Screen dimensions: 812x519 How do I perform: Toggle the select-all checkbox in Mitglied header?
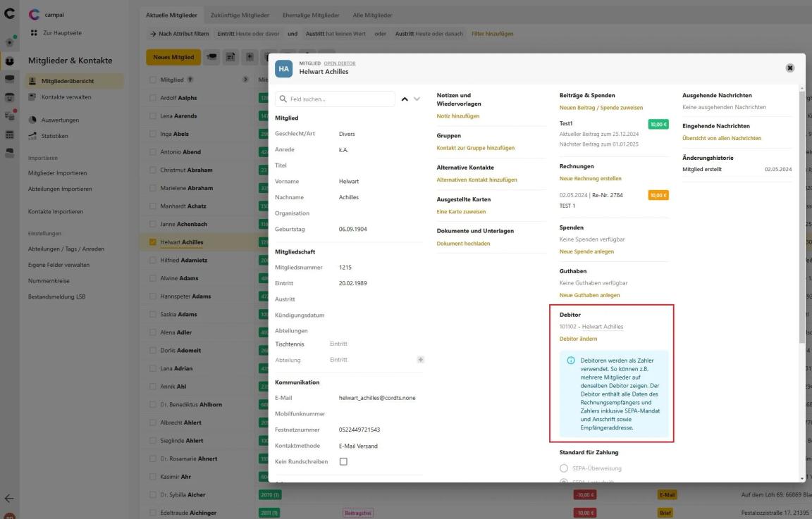coord(153,80)
